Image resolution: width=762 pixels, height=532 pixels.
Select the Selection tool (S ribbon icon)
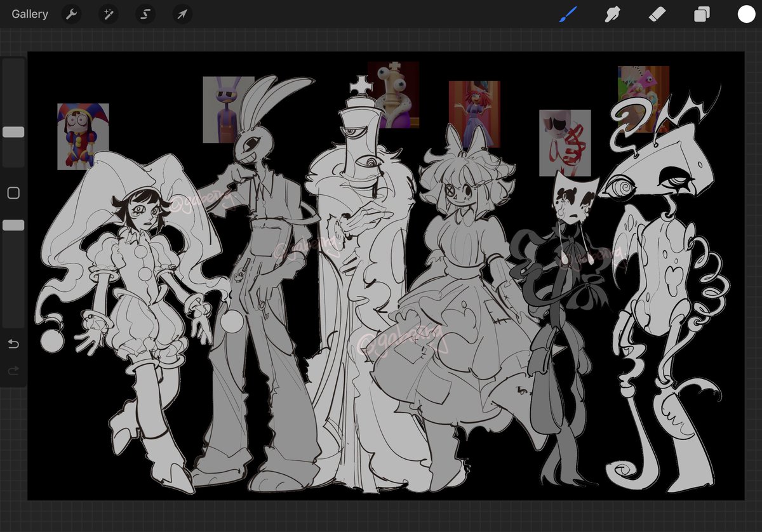[145, 14]
